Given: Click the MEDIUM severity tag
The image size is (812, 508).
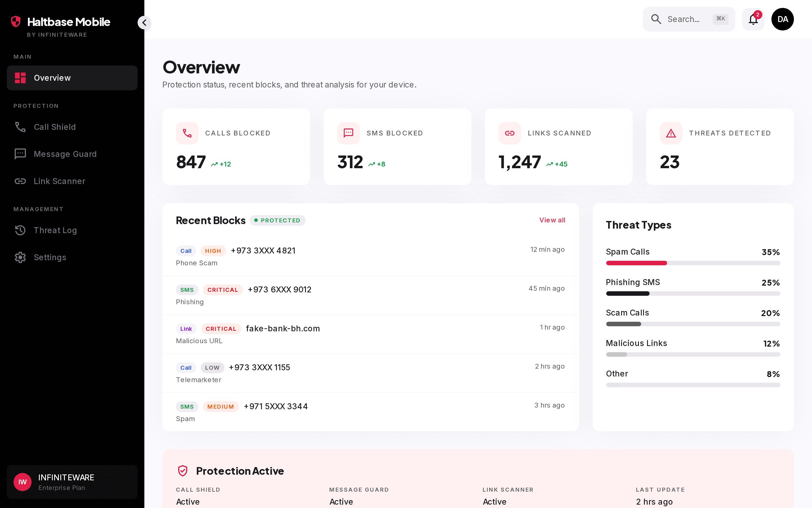Looking at the screenshot, I should (x=221, y=407).
